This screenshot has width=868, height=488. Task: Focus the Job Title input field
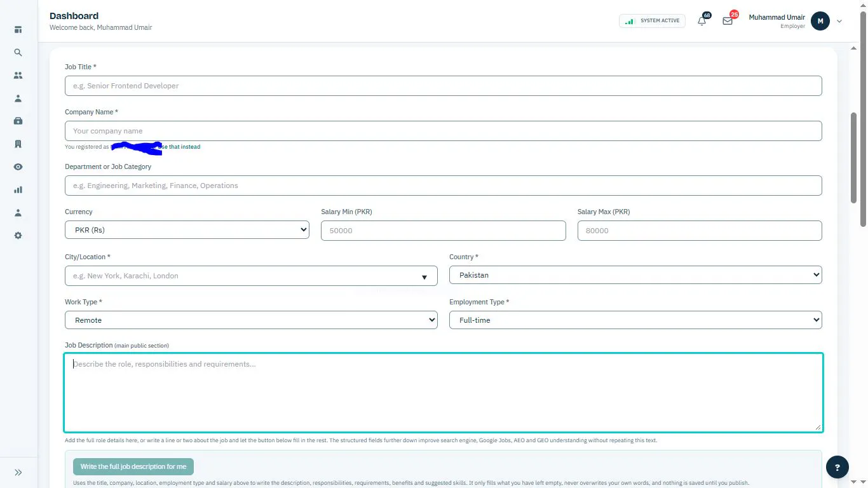[444, 86]
